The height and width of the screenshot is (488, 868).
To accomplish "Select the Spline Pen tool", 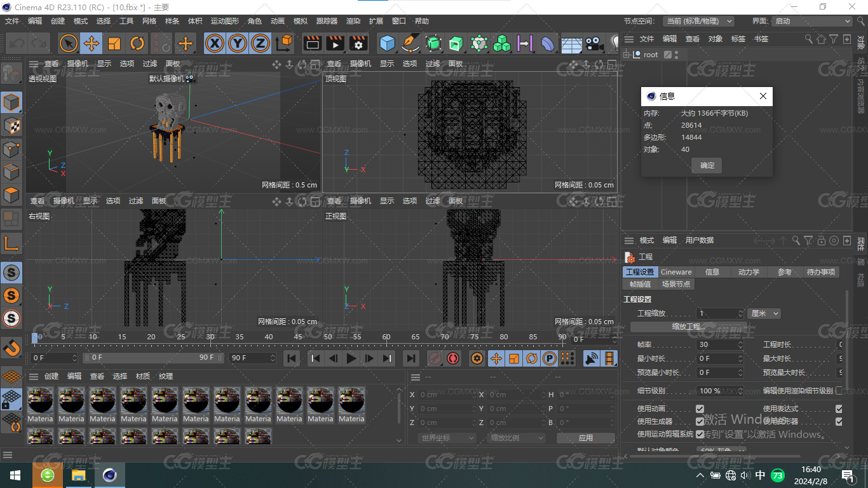I will (410, 43).
